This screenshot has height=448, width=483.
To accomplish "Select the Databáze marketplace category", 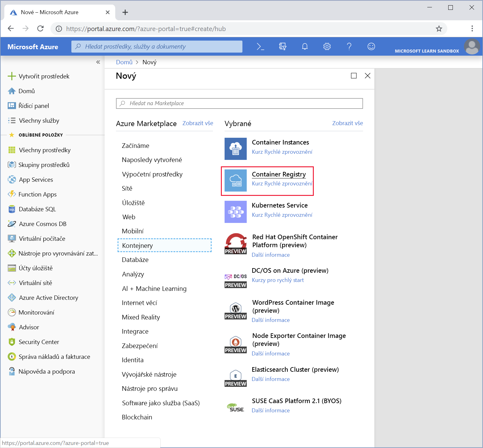I will [135, 260].
